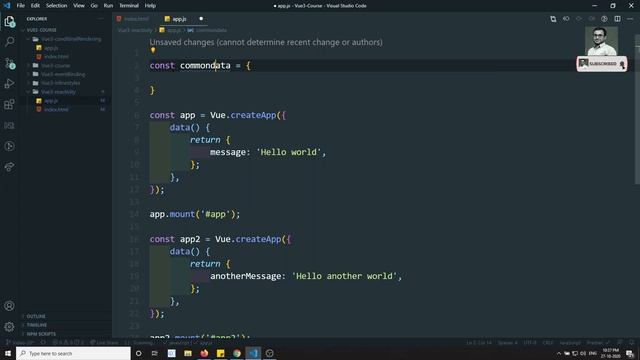Expand the Vue3-inlinestyles folder
The width and height of the screenshot is (640, 360).
point(60,83)
